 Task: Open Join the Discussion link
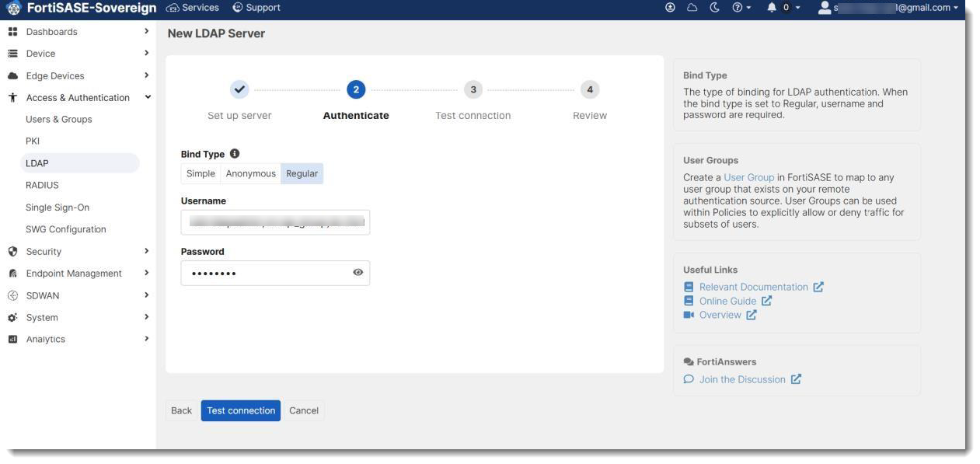[742, 379]
